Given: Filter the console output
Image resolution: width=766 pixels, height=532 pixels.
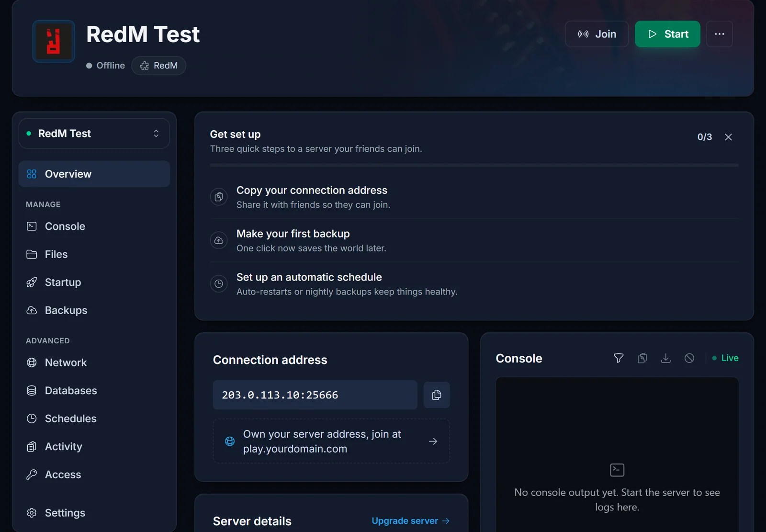Looking at the screenshot, I should point(619,358).
